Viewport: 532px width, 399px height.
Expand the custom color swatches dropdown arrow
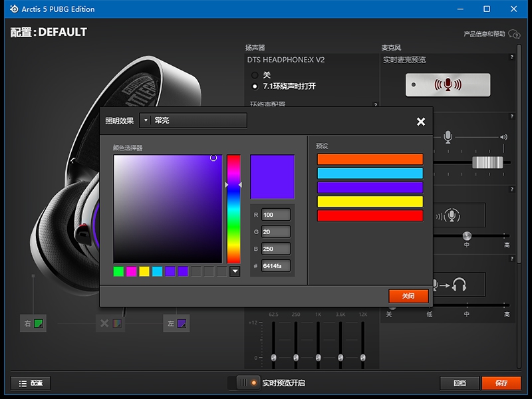[x=235, y=271]
